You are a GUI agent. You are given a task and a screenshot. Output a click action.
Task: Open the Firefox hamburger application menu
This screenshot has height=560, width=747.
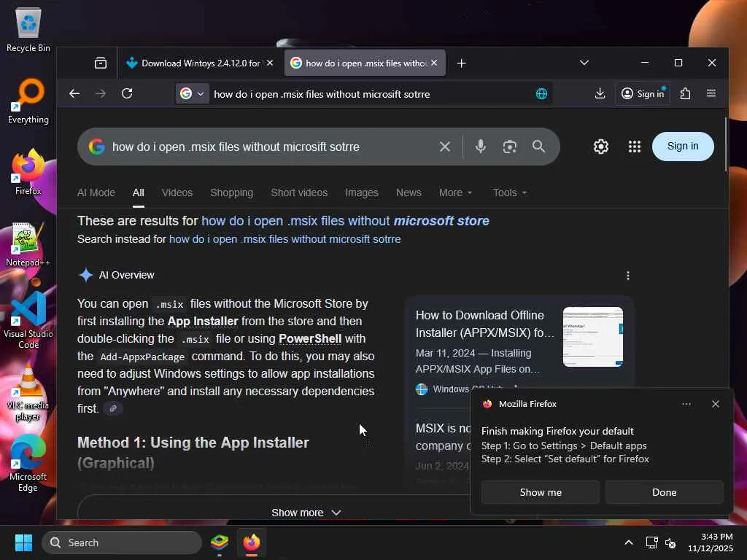pos(711,93)
